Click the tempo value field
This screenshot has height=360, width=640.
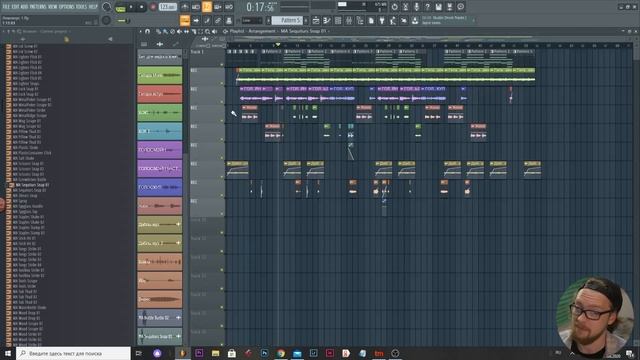pos(167,7)
